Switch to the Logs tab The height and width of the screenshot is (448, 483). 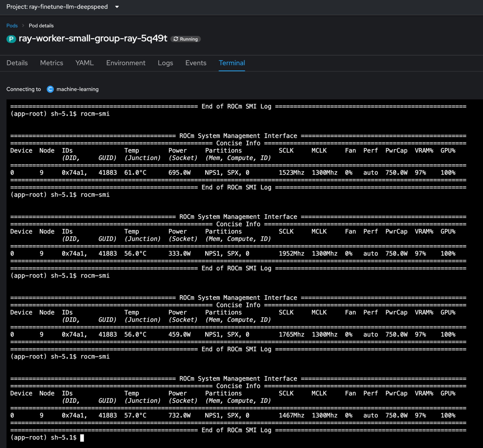[x=165, y=63]
